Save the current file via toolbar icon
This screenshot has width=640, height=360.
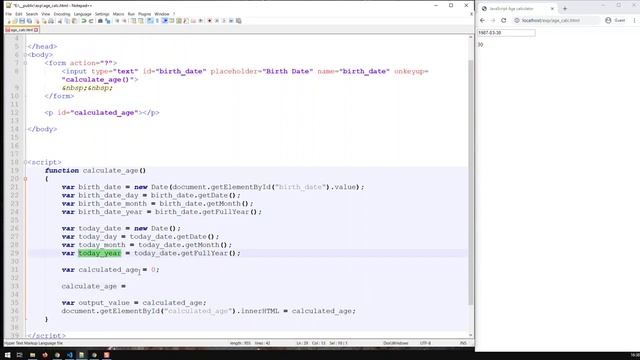tap(22, 21)
